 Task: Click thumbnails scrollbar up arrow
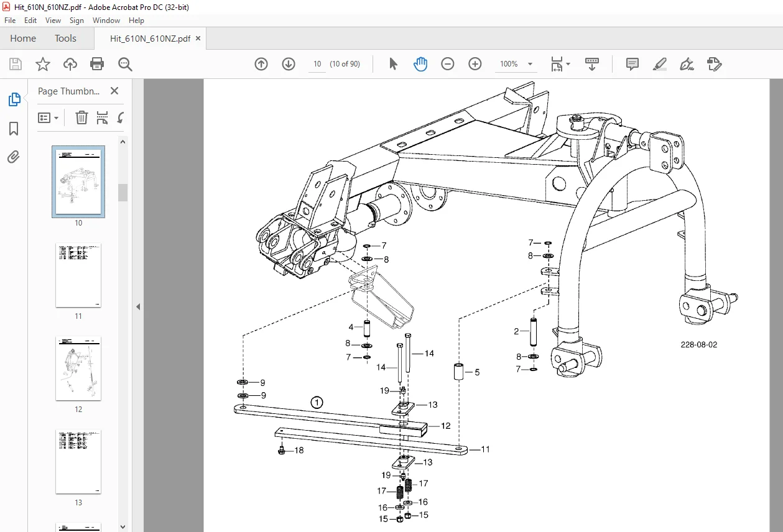[123, 142]
